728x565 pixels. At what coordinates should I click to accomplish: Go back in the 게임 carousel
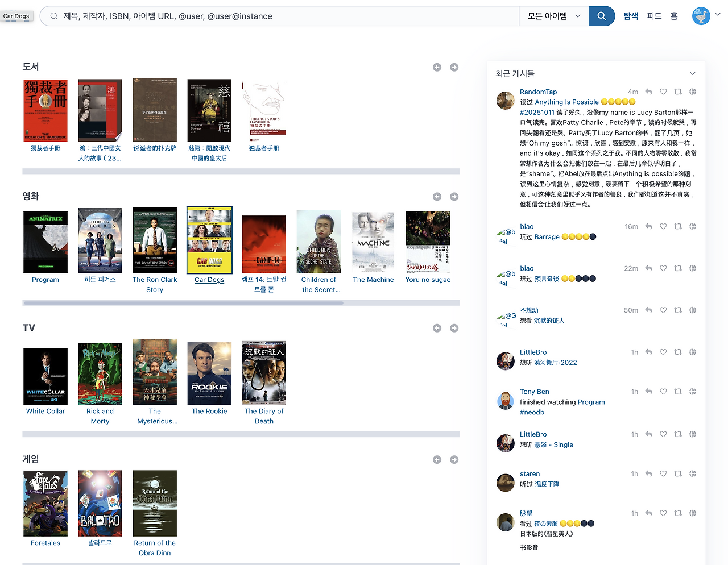coord(437,459)
